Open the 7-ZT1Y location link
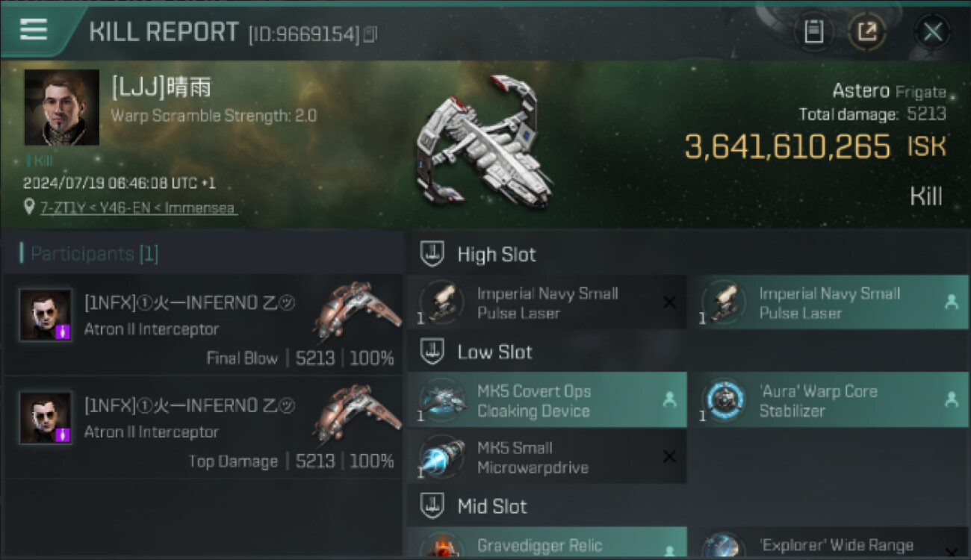Image resolution: width=971 pixels, height=560 pixels. tap(138, 208)
